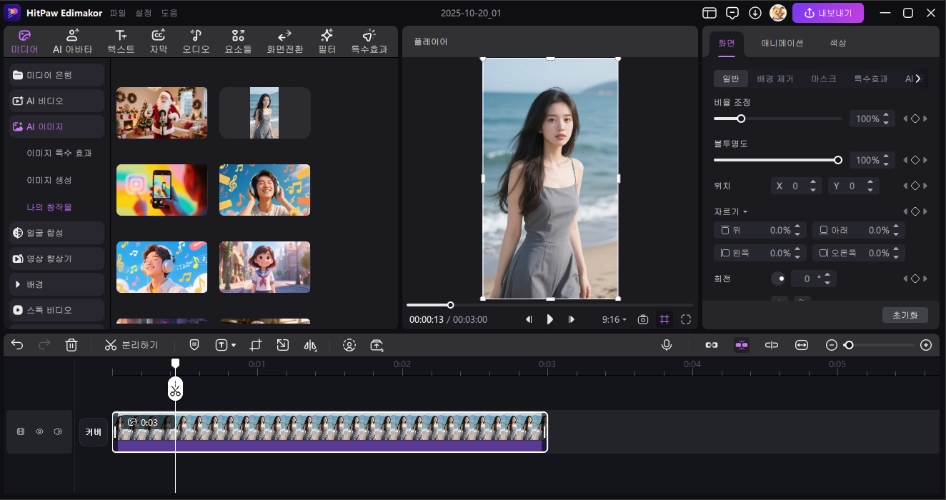Add a marker with the marker icon

(x=194, y=345)
